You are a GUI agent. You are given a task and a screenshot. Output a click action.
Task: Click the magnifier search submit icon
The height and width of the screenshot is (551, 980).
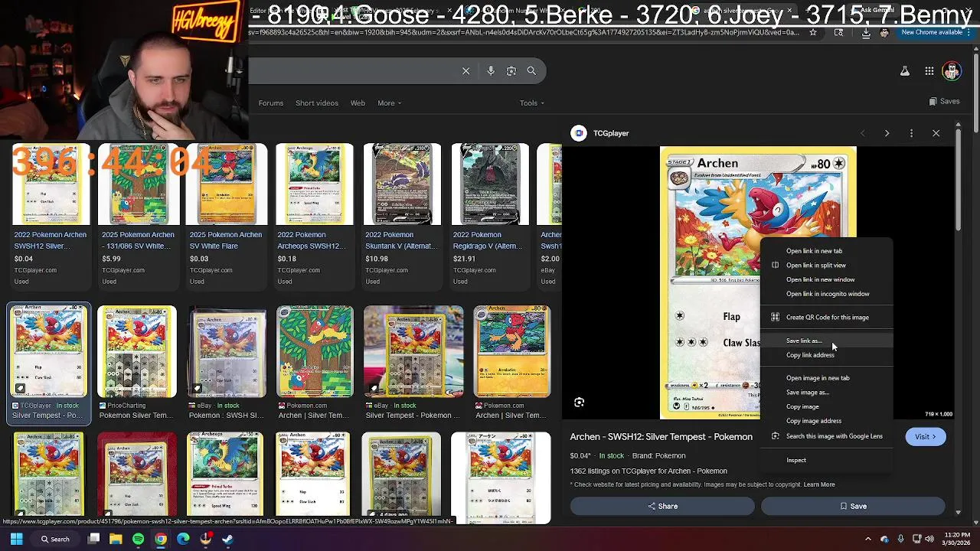coord(531,70)
